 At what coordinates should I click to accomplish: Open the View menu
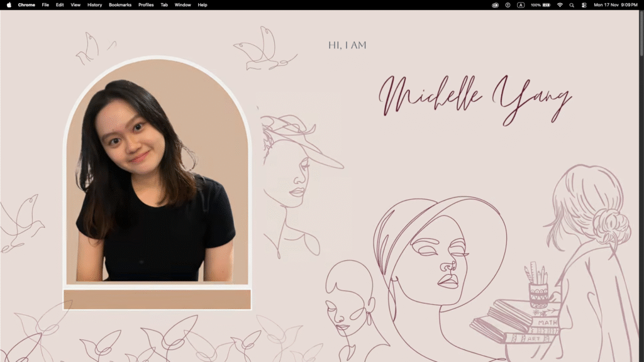(x=75, y=4)
